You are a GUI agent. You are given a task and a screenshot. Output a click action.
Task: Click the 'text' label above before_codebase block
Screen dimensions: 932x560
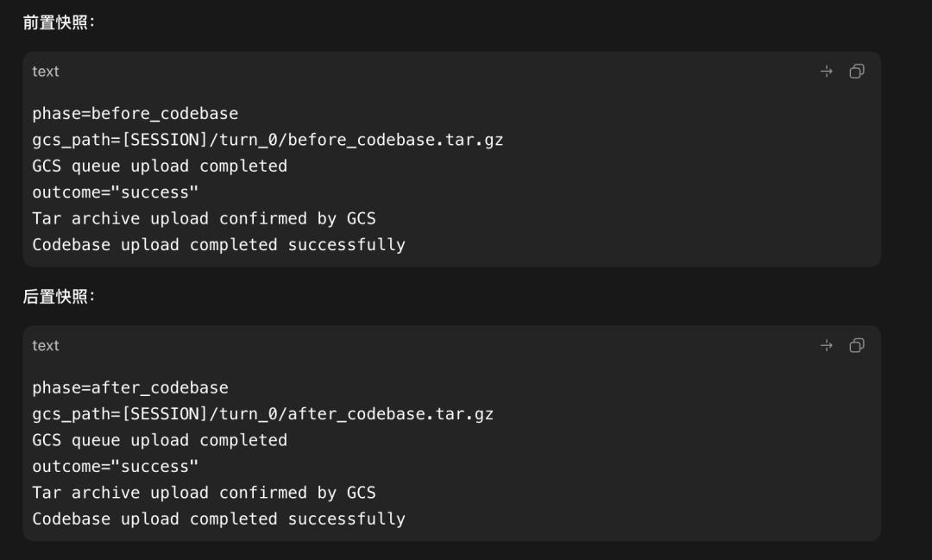pyautogui.click(x=46, y=72)
